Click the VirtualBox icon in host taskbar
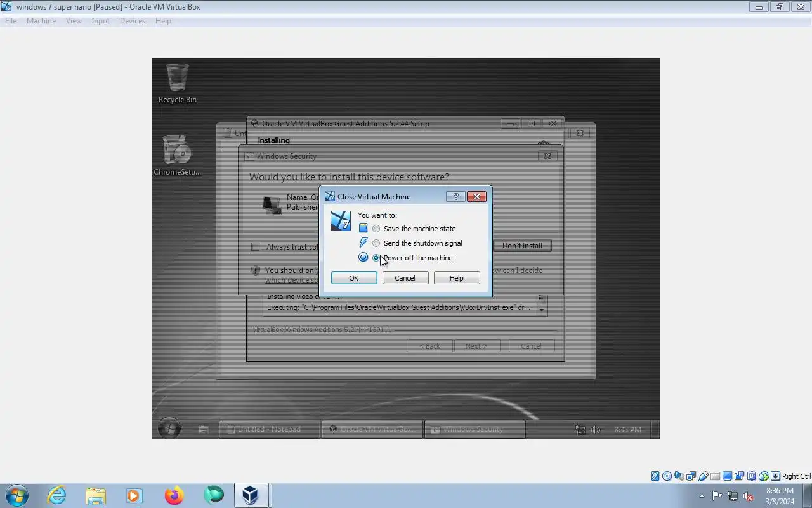 point(251,495)
